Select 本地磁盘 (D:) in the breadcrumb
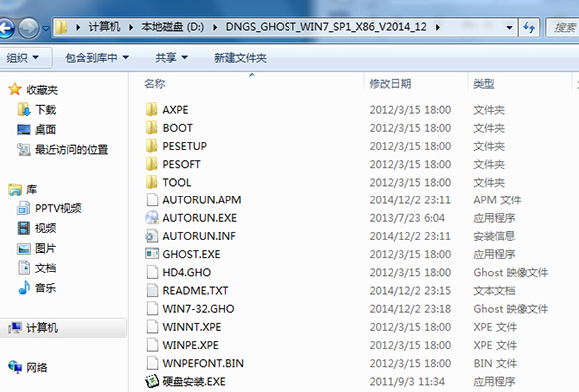The height and width of the screenshot is (392, 579). [x=172, y=27]
